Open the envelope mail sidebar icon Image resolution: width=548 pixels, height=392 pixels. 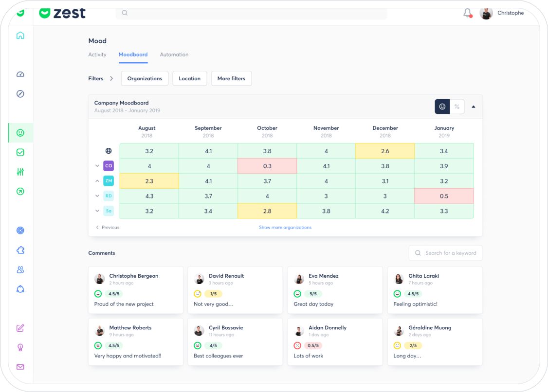tap(20, 367)
